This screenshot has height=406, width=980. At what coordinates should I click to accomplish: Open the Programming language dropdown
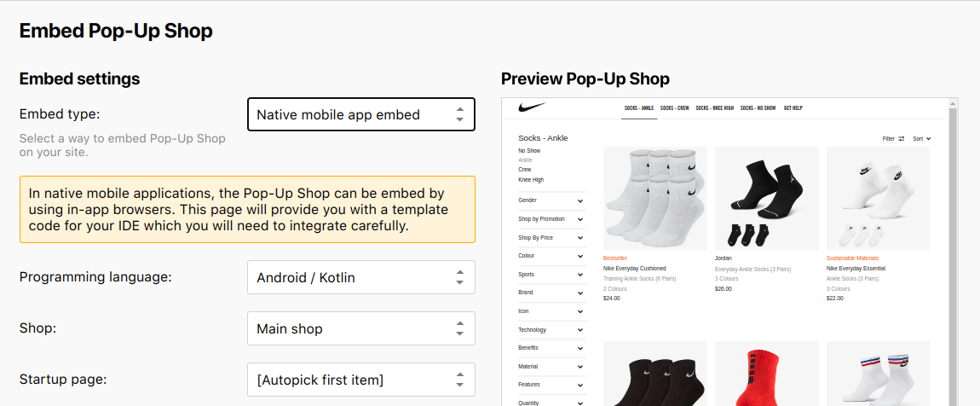point(361,277)
